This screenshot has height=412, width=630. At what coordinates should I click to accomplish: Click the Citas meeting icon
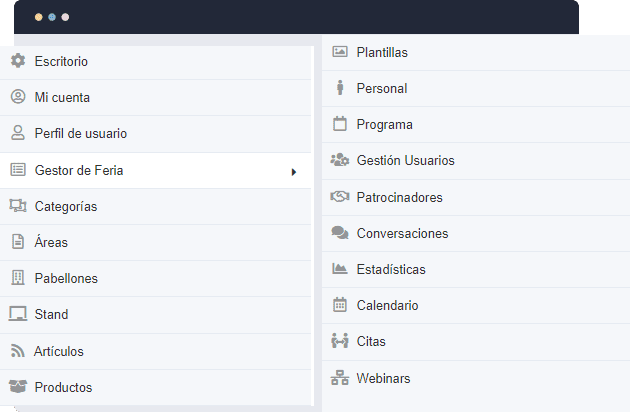[339, 341]
